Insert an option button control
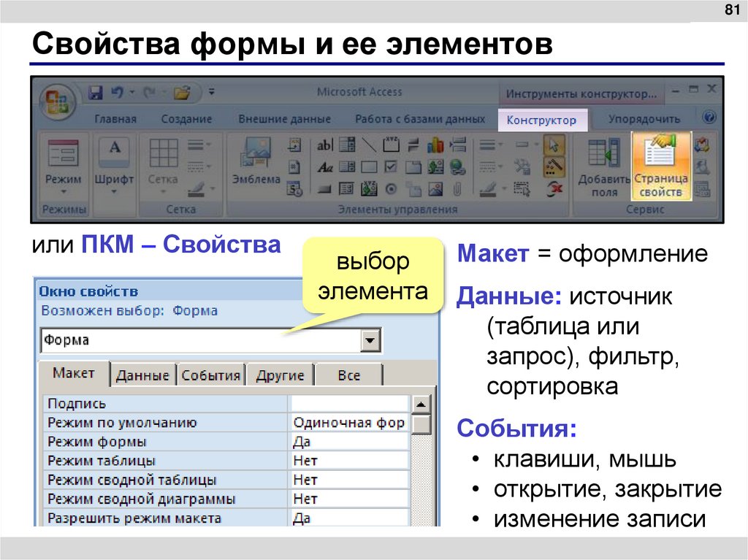Screen dimensions: 748x560 pyautogui.click(x=390, y=188)
